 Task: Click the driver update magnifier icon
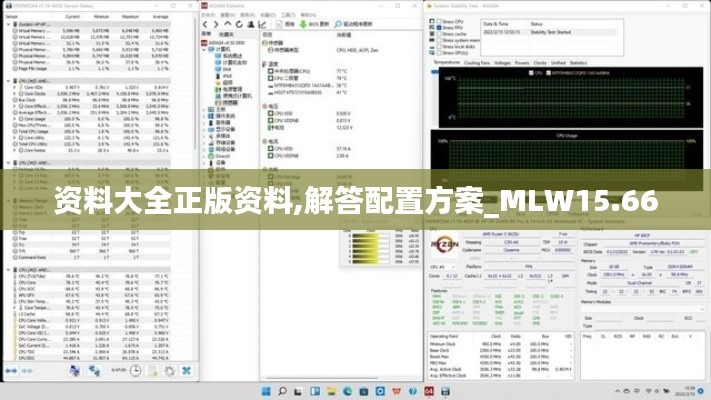click(338, 24)
